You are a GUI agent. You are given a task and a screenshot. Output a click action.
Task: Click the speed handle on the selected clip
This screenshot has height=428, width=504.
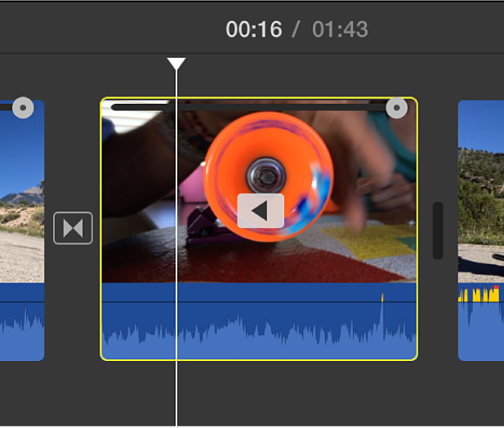tap(397, 108)
